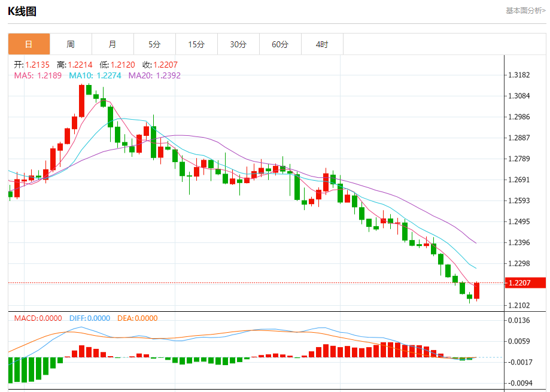Click the MA5: 1.2189 indicator label
Screen dimensions: 550x392
coord(38,75)
